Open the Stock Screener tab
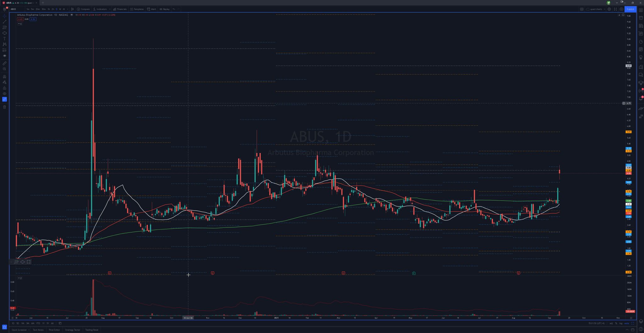 19,330
